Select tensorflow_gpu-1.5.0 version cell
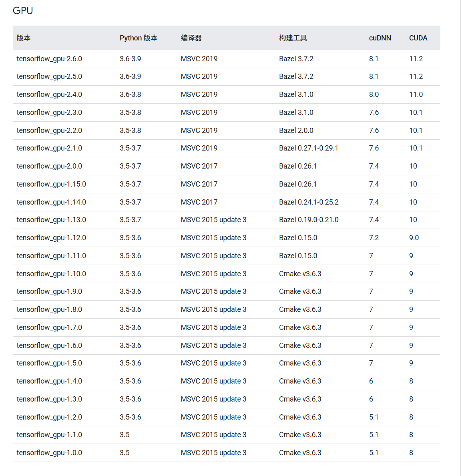This screenshot has height=476, width=462. click(x=49, y=363)
